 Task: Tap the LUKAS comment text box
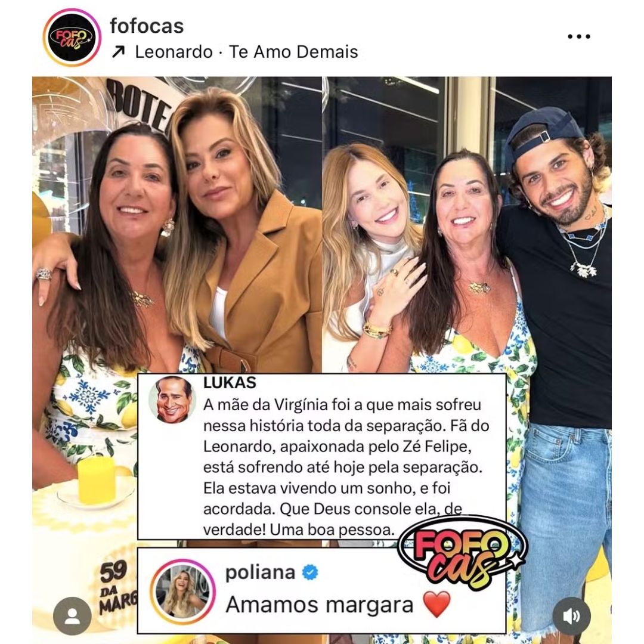click(x=322, y=457)
